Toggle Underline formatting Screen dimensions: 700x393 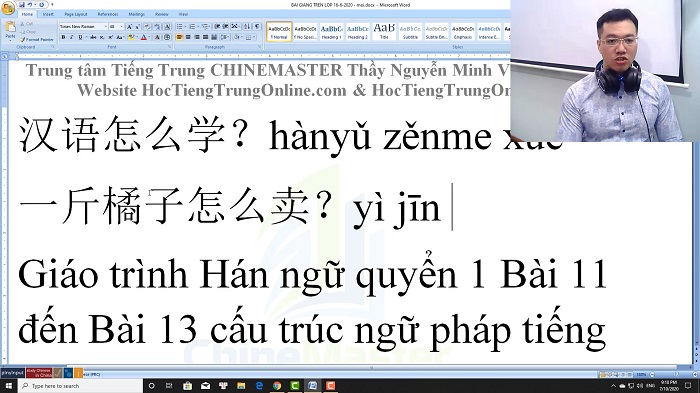tap(80, 37)
